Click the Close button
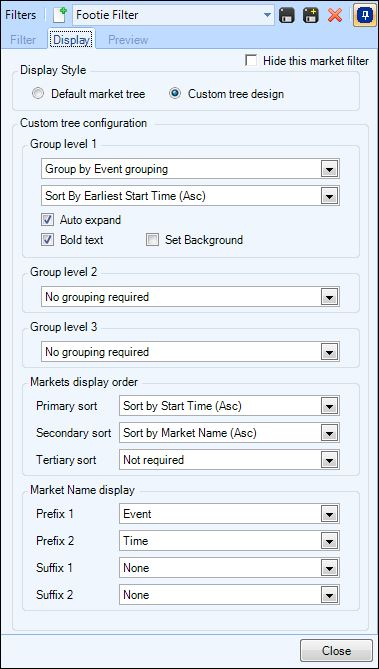This screenshot has width=379, height=669. point(336,651)
